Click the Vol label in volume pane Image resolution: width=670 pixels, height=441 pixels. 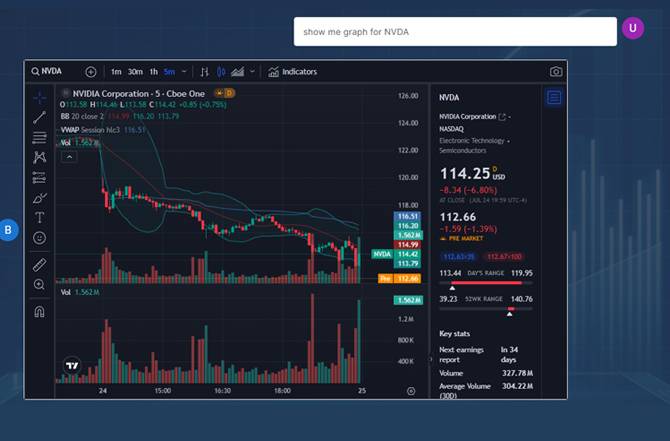65,292
